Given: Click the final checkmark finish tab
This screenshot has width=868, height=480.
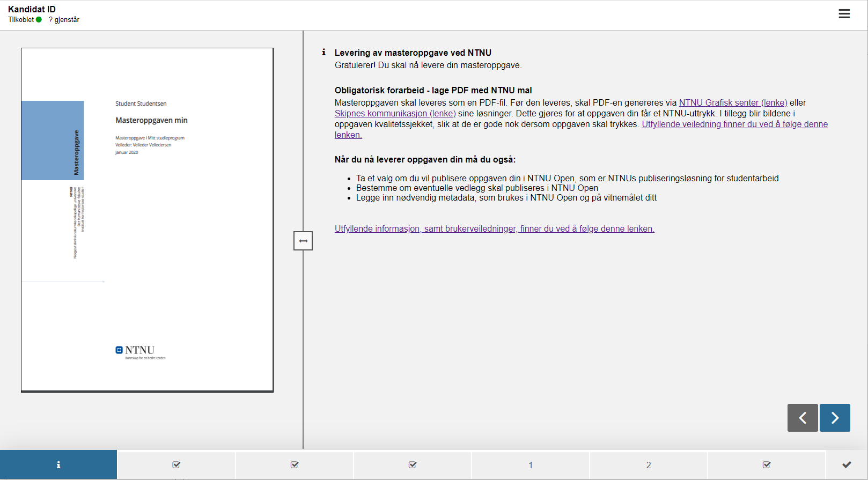Looking at the screenshot, I should click(x=847, y=465).
